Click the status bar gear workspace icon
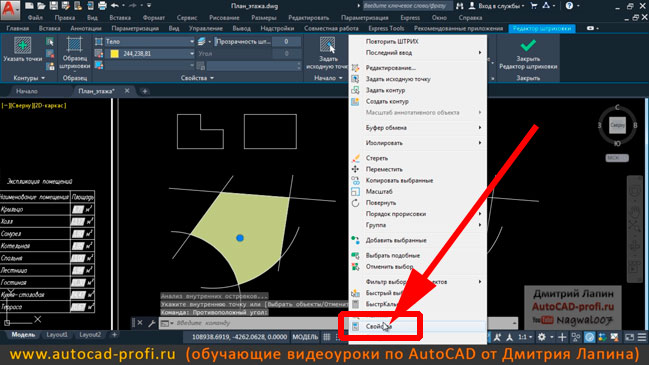Screen dimensions: 649x365 tap(541, 337)
